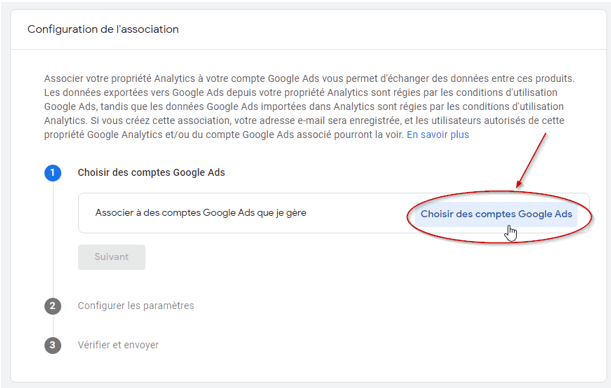The width and height of the screenshot is (611, 388).
Task: Expand the "Configurer les paramètres" step
Action: click(136, 306)
